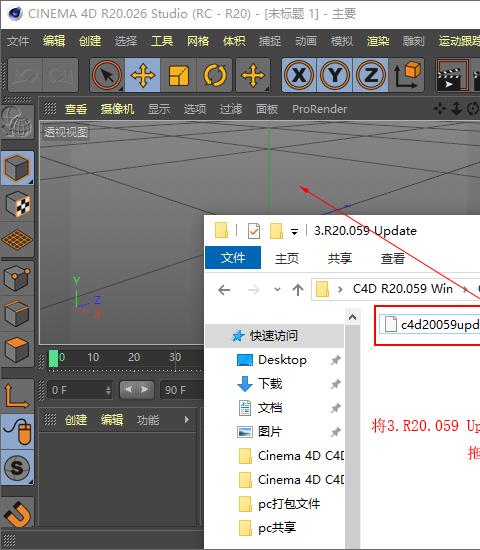Image resolution: width=480 pixels, height=550 pixels.
Task: Click the Undo icon
Action: [25, 75]
